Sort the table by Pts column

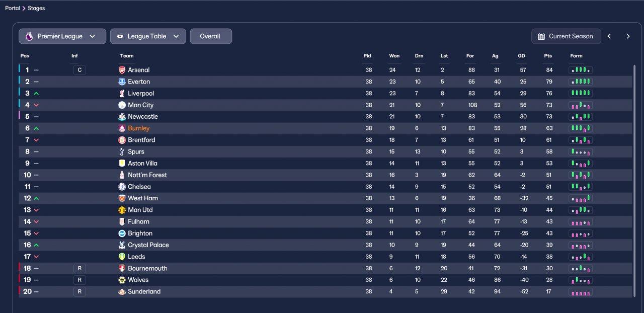(x=548, y=56)
